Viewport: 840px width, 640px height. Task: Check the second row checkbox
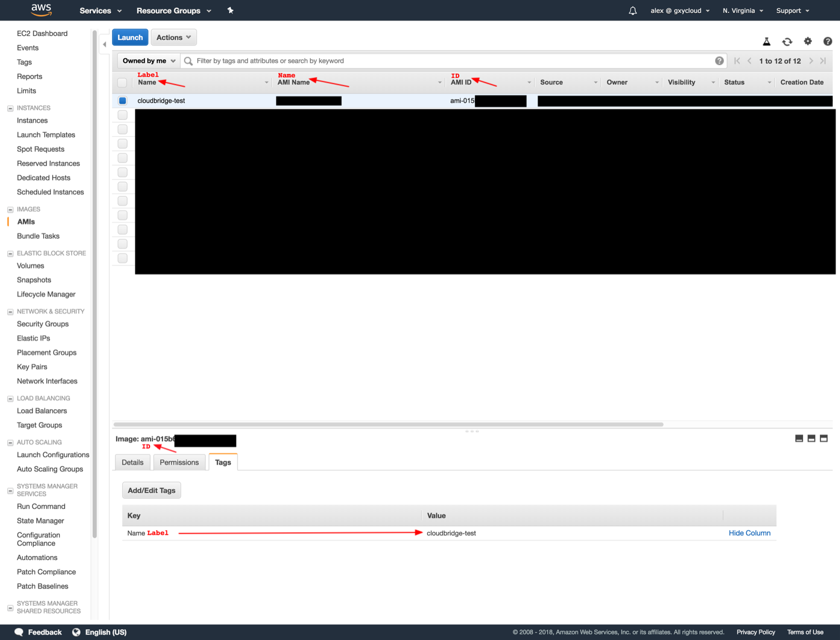[x=123, y=115]
